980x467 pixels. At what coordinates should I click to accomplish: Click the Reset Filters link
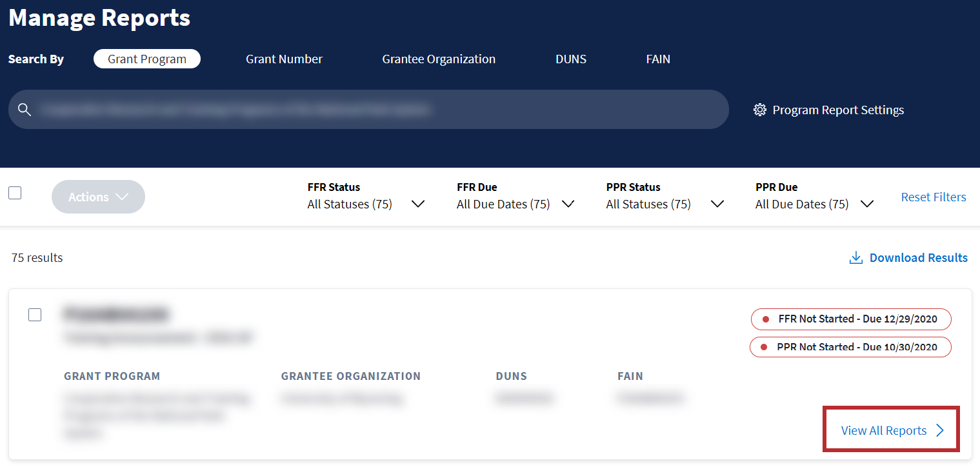tap(933, 197)
